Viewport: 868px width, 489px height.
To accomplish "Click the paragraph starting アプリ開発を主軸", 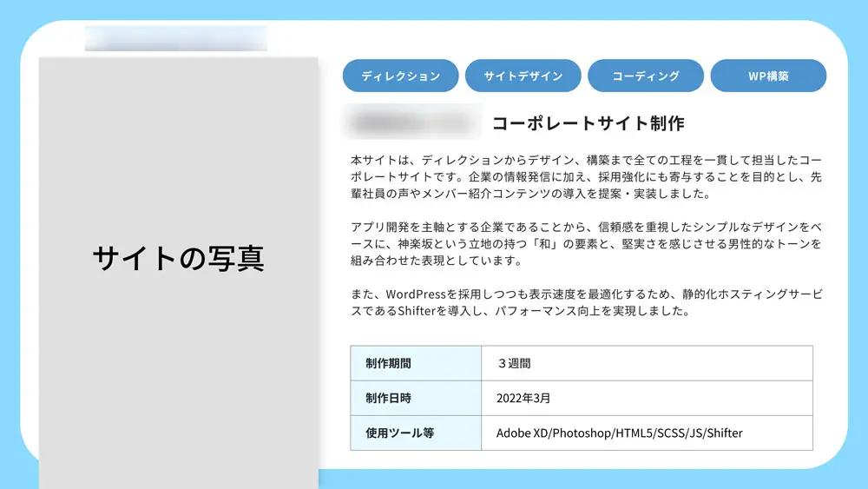I will click(x=586, y=244).
